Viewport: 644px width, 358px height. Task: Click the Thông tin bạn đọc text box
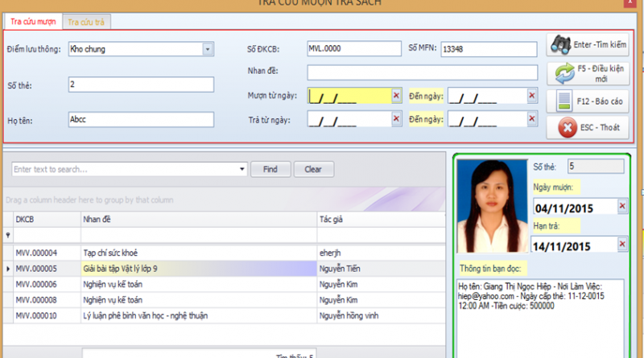(x=540, y=318)
